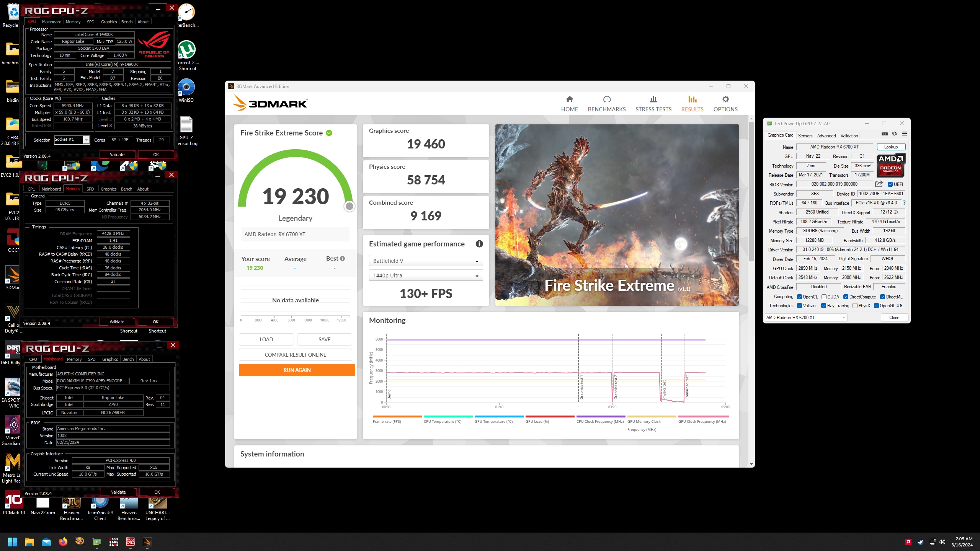This screenshot has width=980, height=551.
Task: Open the Mail app from taskbar
Action: pyautogui.click(x=46, y=542)
